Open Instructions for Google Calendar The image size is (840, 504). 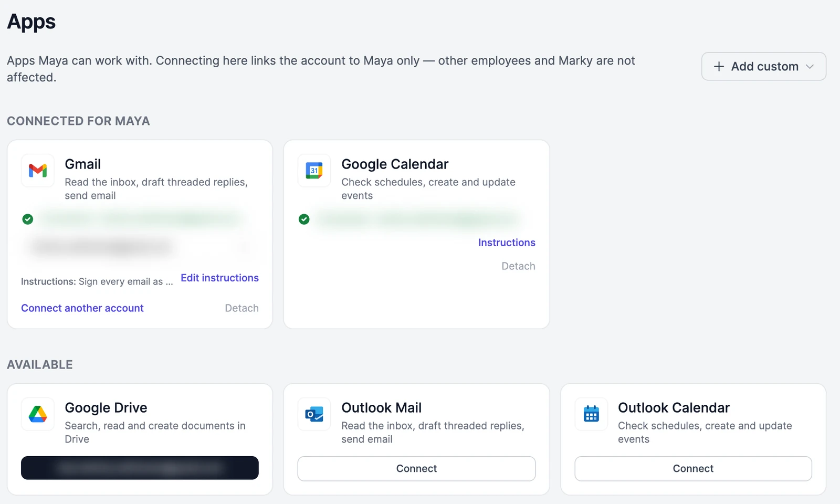click(x=507, y=243)
